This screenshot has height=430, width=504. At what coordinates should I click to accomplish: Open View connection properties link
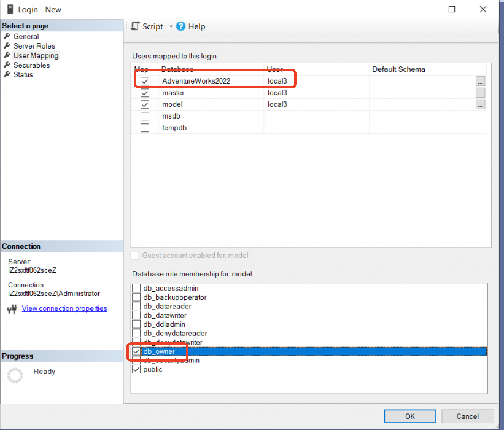click(x=64, y=308)
